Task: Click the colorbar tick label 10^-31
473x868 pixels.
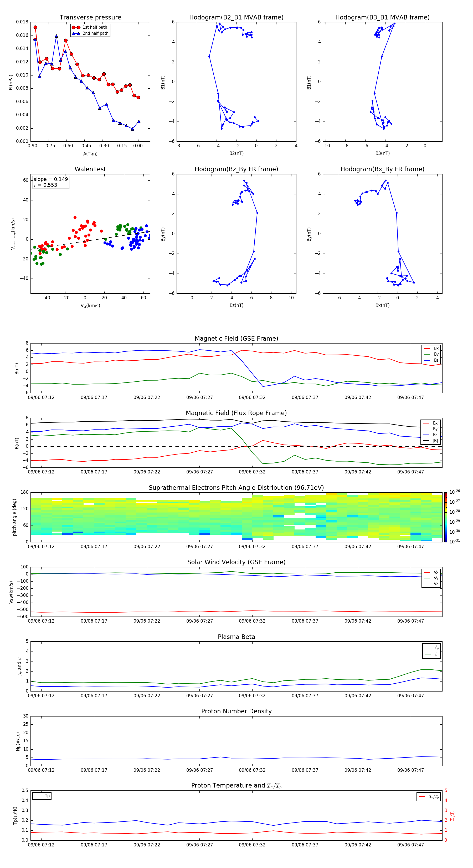Action: pyautogui.click(x=455, y=542)
